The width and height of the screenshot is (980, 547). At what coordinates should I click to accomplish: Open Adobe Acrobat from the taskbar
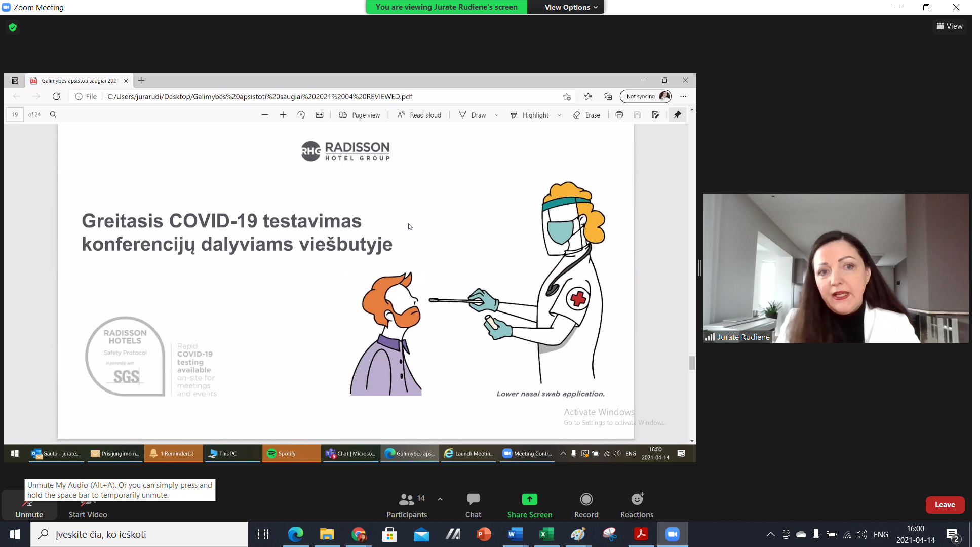click(641, 534)
